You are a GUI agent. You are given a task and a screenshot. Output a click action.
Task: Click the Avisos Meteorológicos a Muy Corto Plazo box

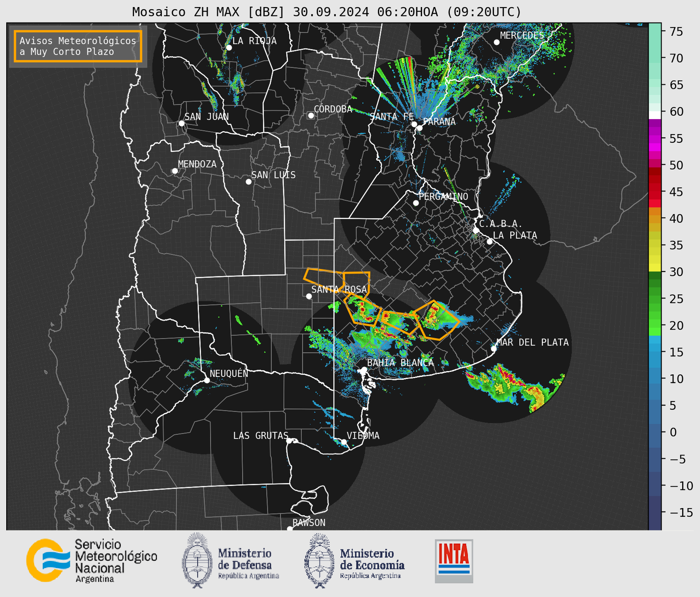(x=78, y=46)
